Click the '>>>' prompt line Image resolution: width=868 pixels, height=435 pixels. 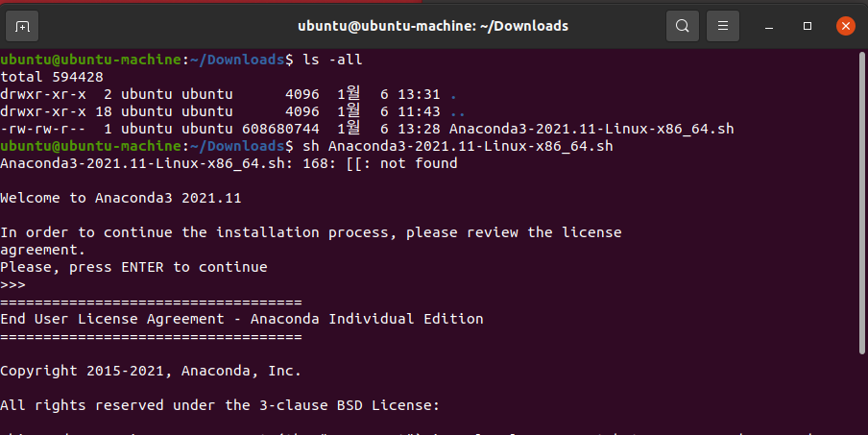click(12, 284)
